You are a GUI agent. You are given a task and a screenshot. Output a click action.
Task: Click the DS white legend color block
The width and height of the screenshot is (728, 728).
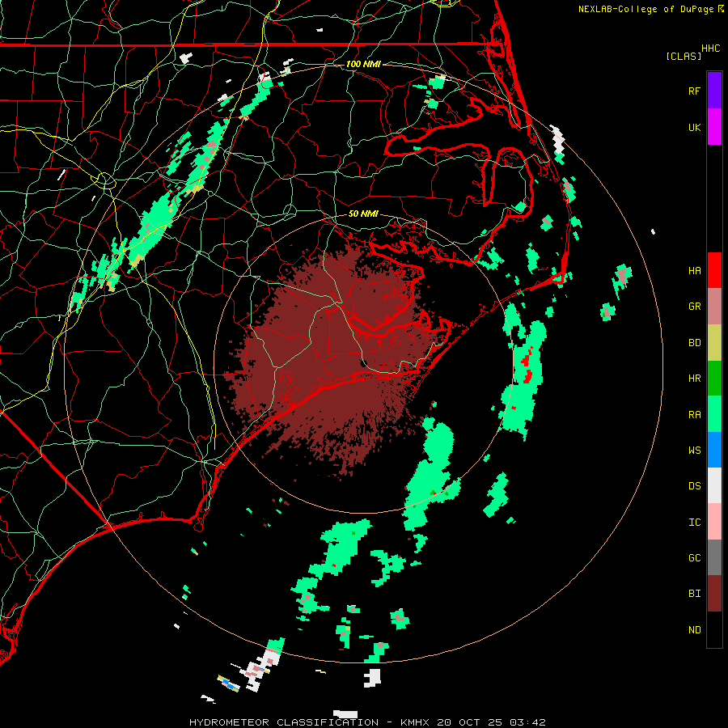coord(714,485)
